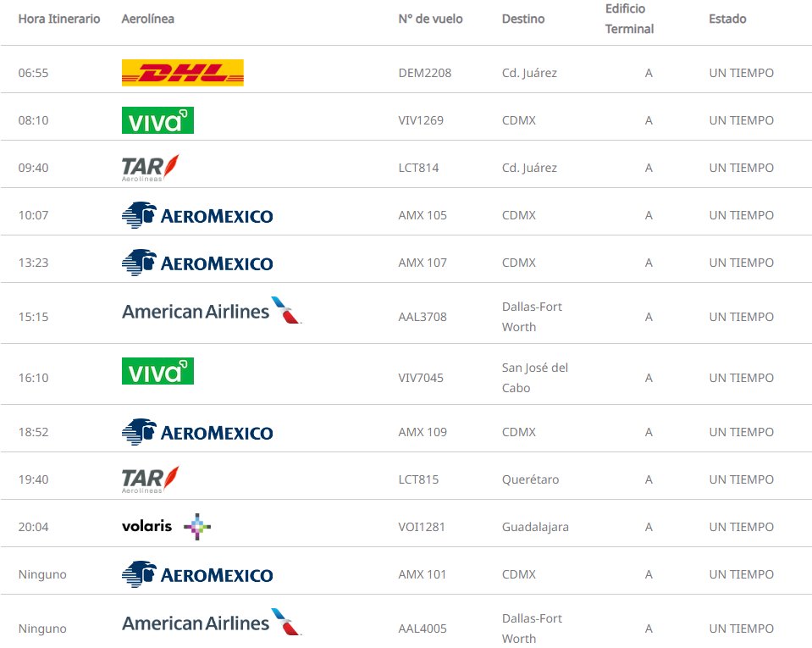Click the Aerolínea column header
Screen dimensions: 812x648
pyautogui.click(x=147, y=19)
